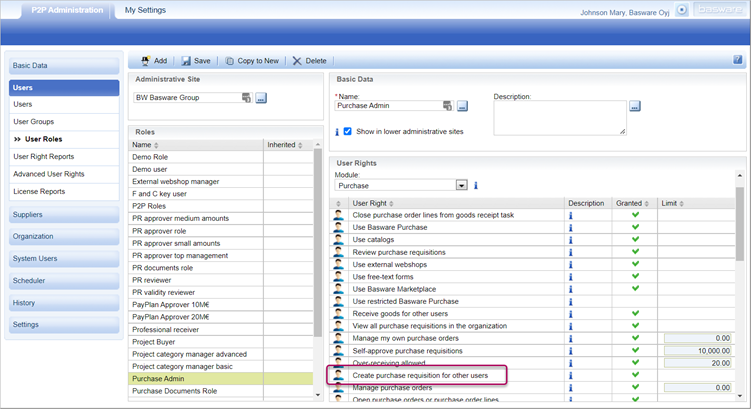Viewport: 751px width, 409px height.
Task: Open User Right Reports in sidebar
Action: pos(44,157)
